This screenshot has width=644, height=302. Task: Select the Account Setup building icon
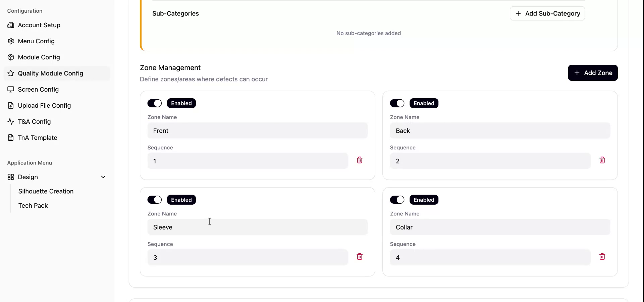click(11, 25)
